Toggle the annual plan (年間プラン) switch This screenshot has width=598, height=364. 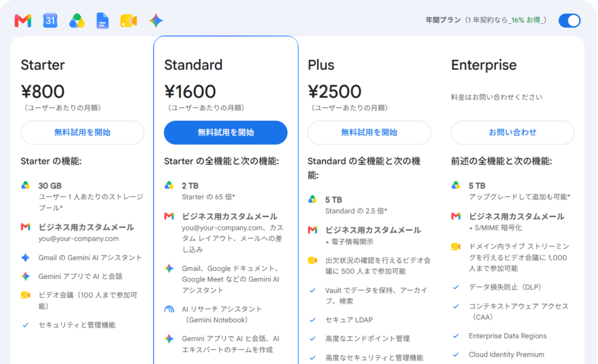[569, 20]
